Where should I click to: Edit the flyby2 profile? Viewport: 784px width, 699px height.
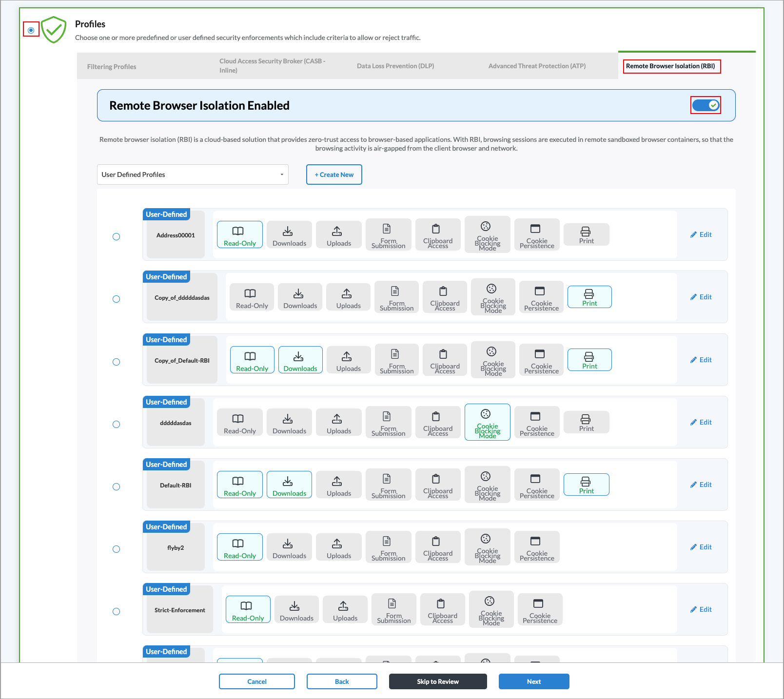click(x=701, y=547)
